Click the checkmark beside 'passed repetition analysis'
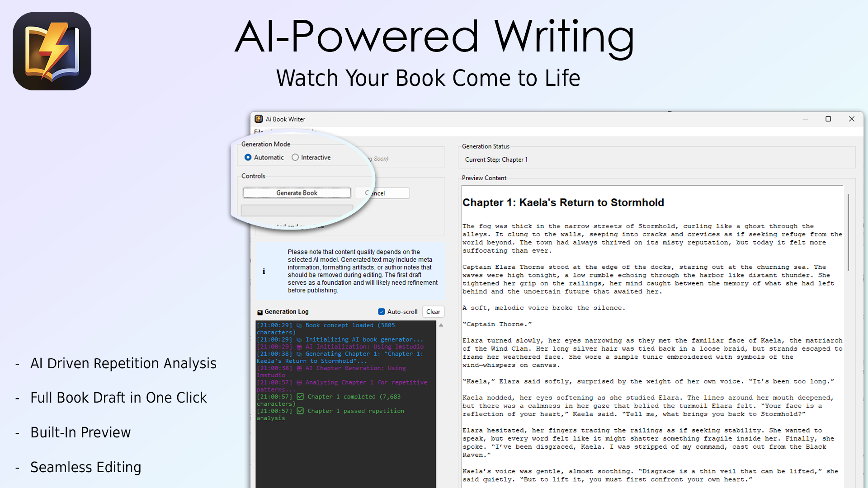The image size is (868, 488). point(300,411)
